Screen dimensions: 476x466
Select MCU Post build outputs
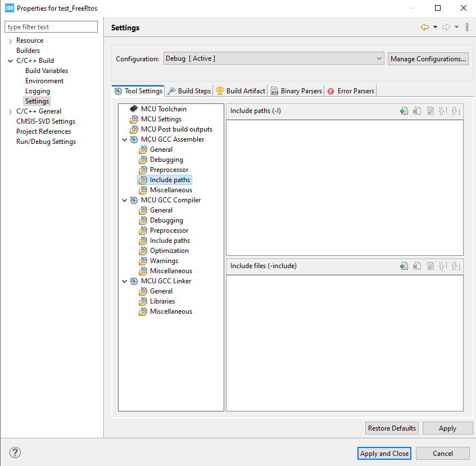pos(171,129)
